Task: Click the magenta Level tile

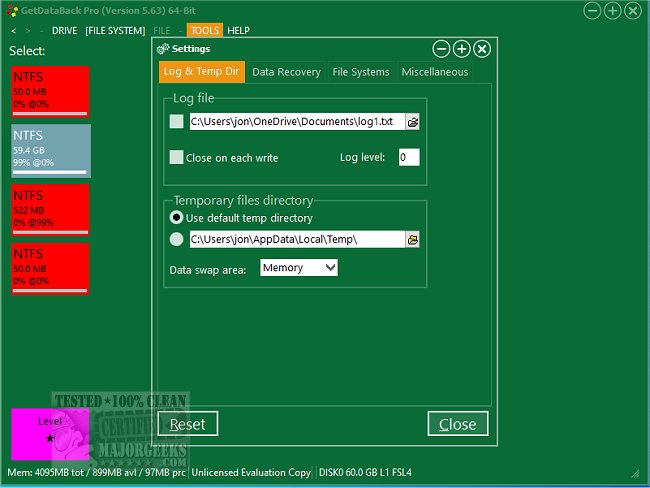Action: (x=50, y=434)
